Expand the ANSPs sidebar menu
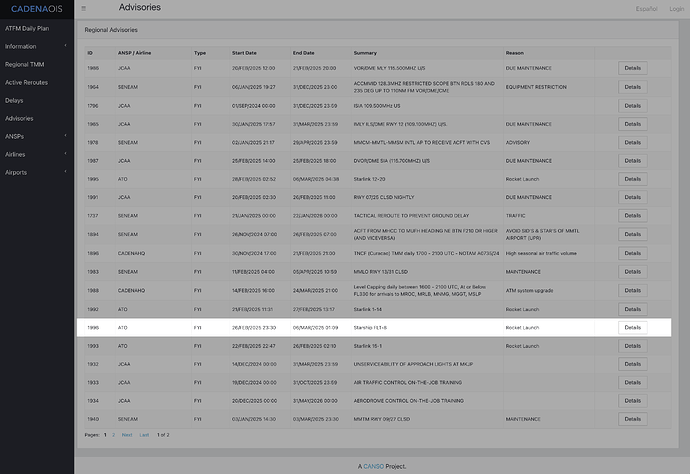The image size is (690, 474). (37, 136)
